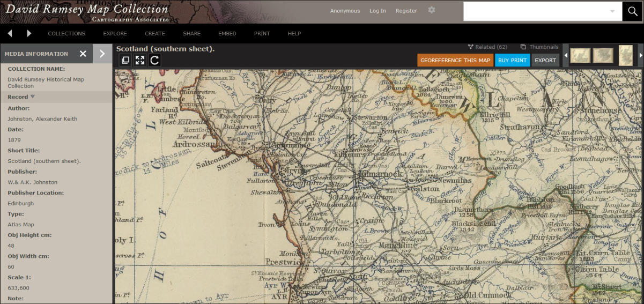Viewport: 644px width, 304px height.
Task: Open the Related (62) items link
Action: pyautogui.click(x=491, y=47)
